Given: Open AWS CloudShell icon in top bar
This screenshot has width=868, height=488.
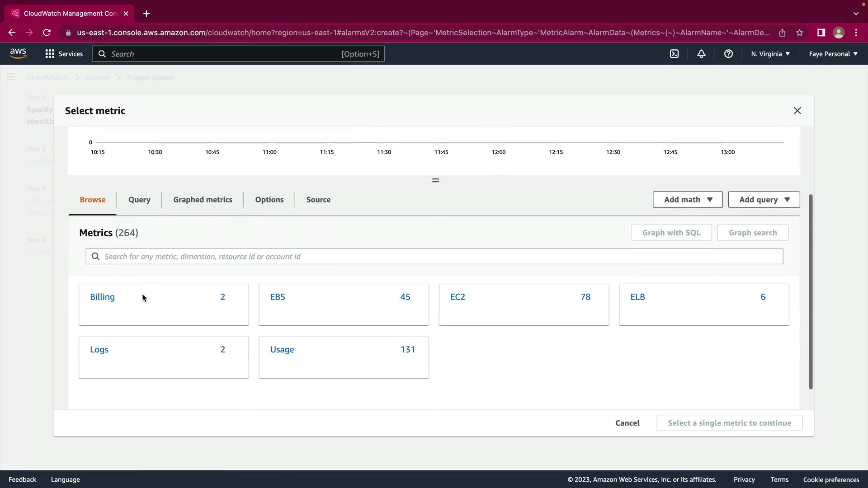Looking at the screenshot, I should [x=674, y=54].
